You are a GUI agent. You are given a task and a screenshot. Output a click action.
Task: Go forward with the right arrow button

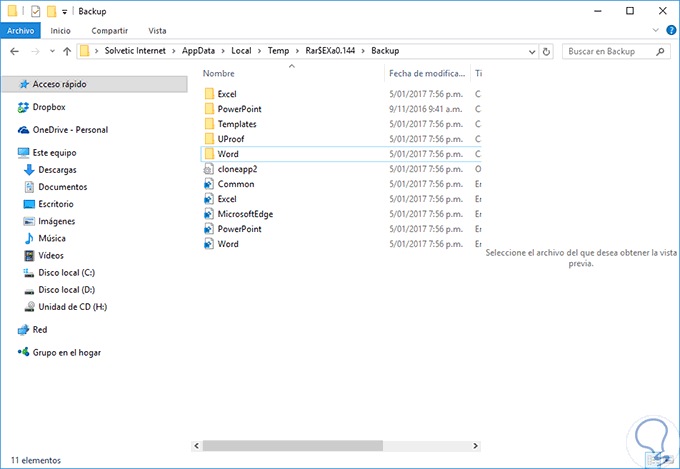click(x=35, y=51)
